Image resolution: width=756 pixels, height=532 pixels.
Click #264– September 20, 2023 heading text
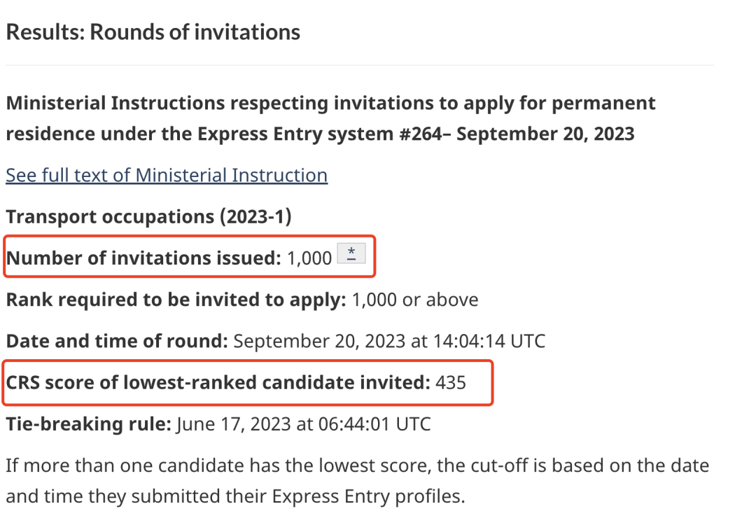[517, 134]
